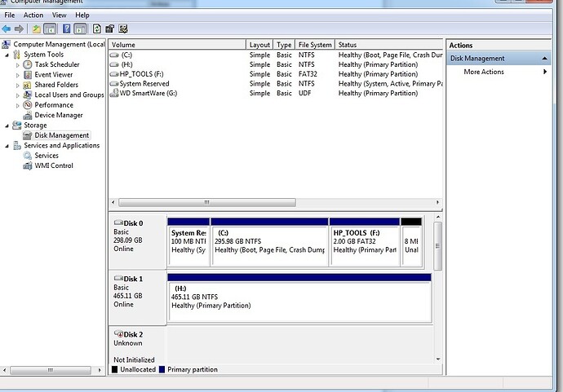Image resolution: width=563 pixels, height=392 pixels.
Task: Open the More Actions submenu arrow
Action: [x=545, y=72]
